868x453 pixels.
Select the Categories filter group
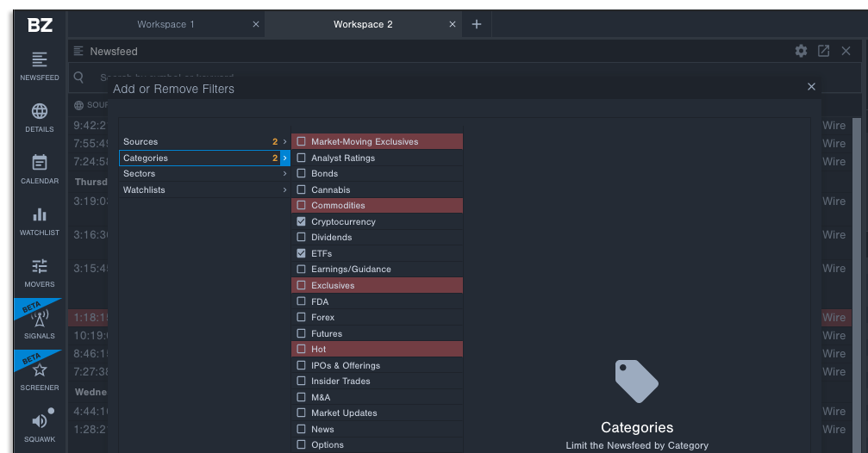coord(204,158)
